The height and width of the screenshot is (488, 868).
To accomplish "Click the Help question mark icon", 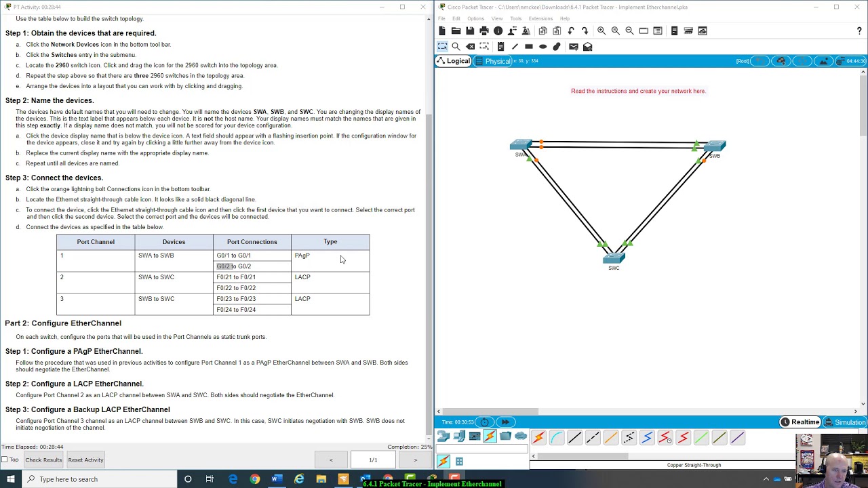I will pos(859,31).
